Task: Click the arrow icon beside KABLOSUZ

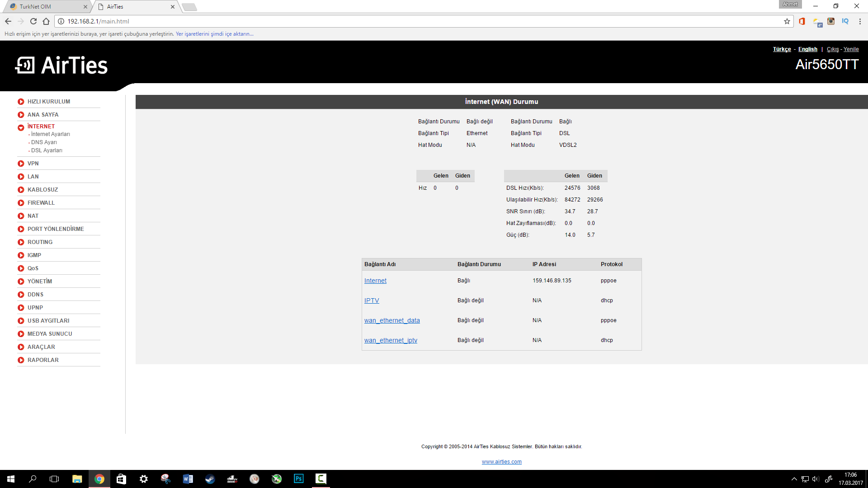Action: [x=21, y=190]
